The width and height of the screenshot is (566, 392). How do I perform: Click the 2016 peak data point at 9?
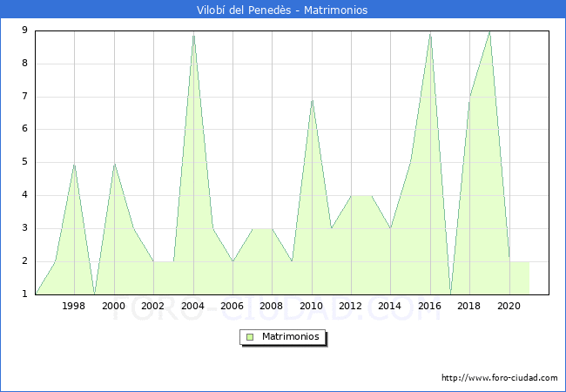430,33
